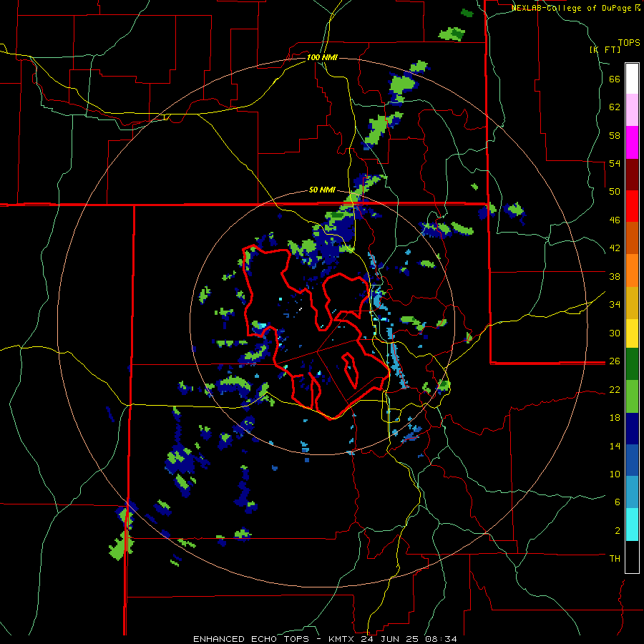Click the TOPS legend heading
Image resolution: width=644 pixels, height=644 pixels.
[x=629, y=43]
